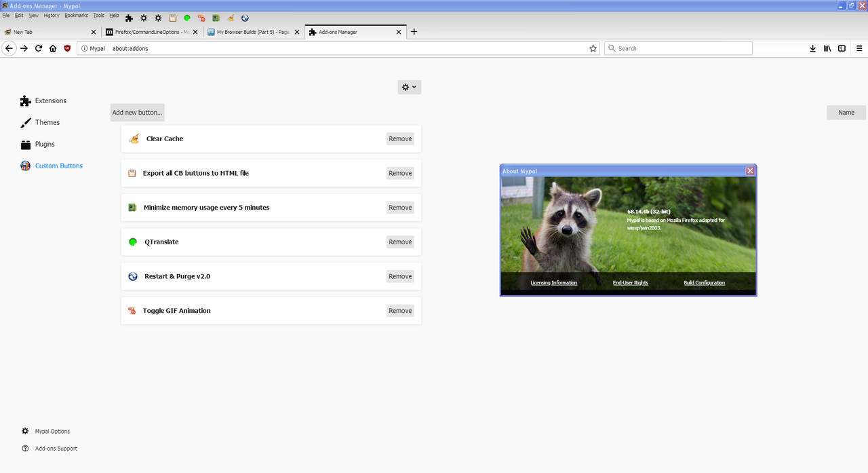Remove Export all CB buttons to HTML file
868x473 pixels.
pyautogui.click(x=400, y=173)
